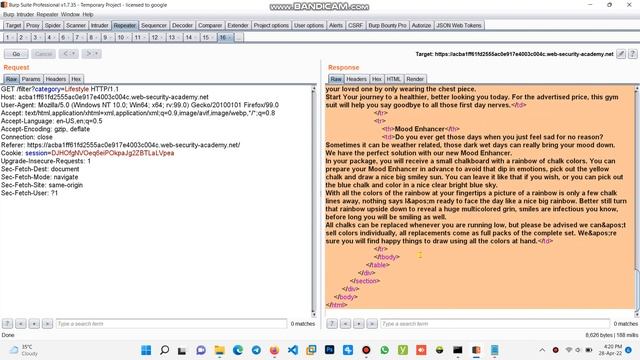This screenshot has width=640, height=360.
Task: Click the edit target pencil icon
Action: tap(621, 54)
